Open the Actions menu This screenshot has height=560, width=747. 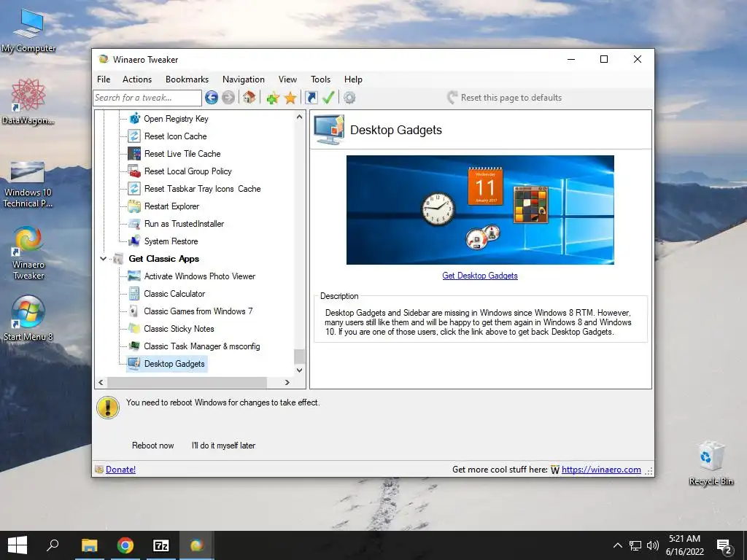(x=137, y=79)
